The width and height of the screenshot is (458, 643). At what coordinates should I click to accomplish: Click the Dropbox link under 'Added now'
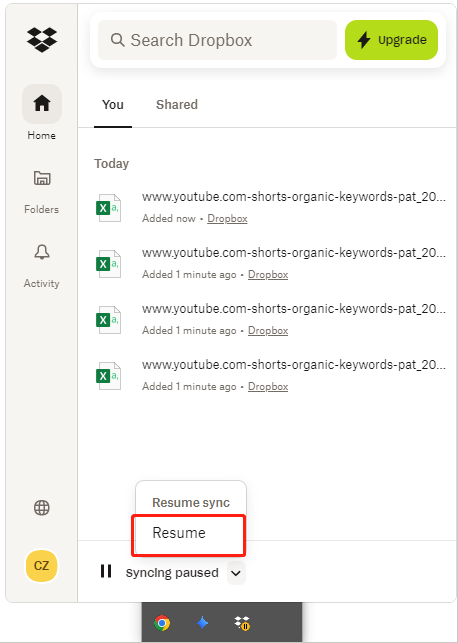227,219
